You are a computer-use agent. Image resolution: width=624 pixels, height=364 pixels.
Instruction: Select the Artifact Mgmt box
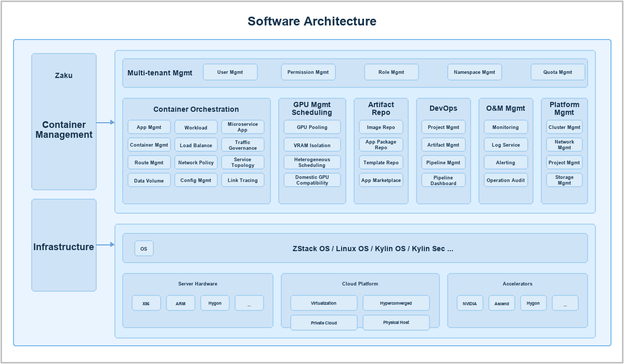pos(444,145)
